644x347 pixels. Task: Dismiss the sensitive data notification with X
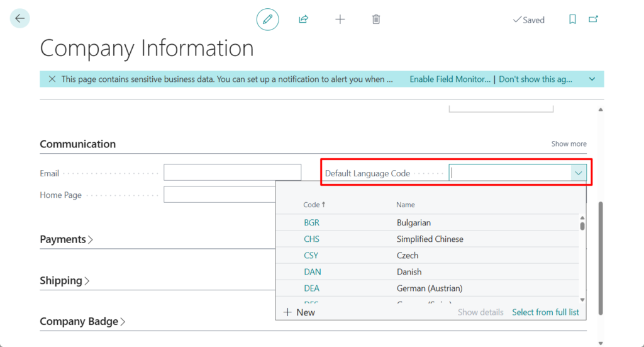click(52, 79)
